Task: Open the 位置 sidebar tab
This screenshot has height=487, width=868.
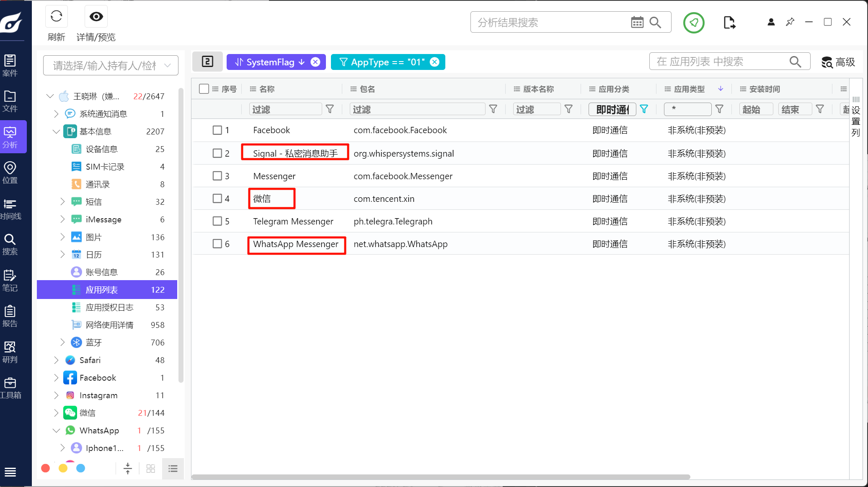Action: 10,173
